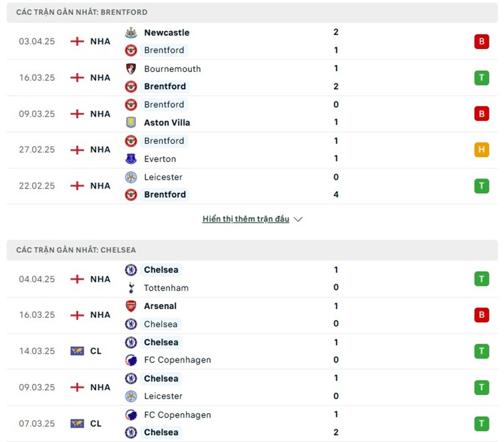Click the Chelsea crest in the Tottenham match
This screenshot has height=442, width=504.
pyautogui.click(x=131, y=270)
